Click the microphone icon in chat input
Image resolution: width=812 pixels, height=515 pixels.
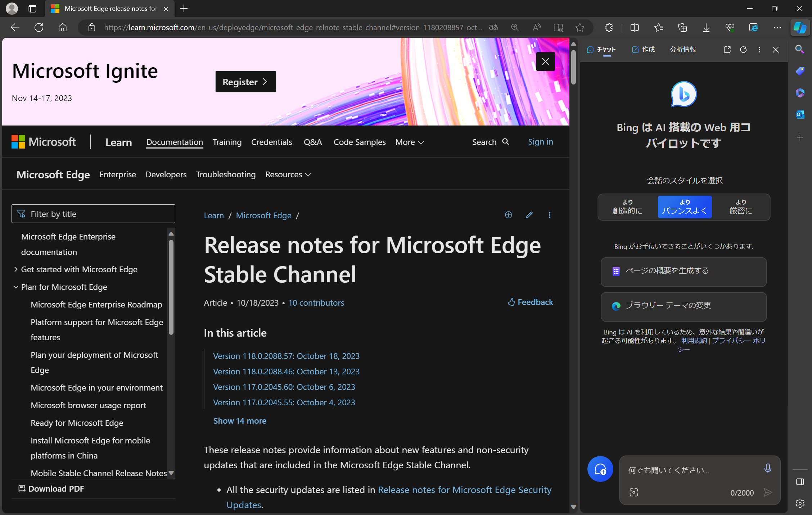click(768, 469)
